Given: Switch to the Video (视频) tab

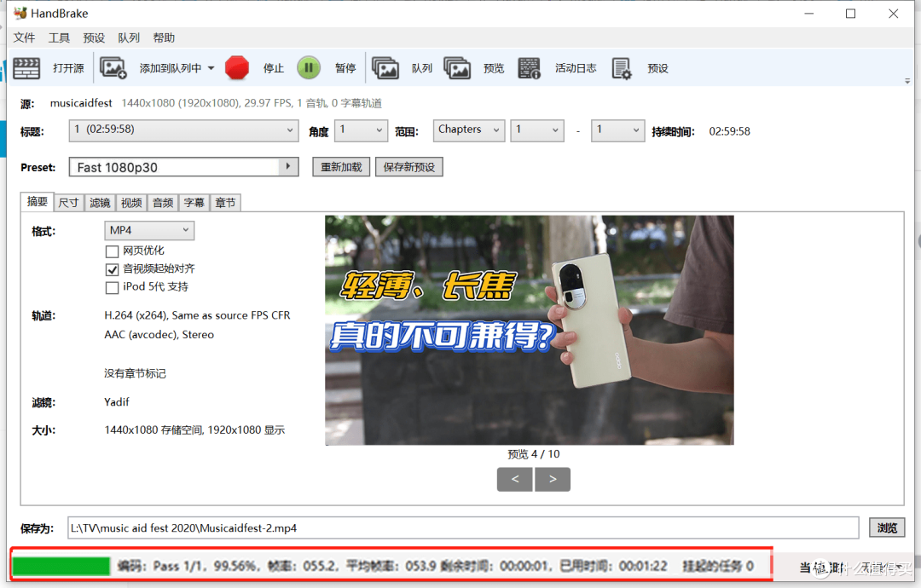Looking at the screenshot, I should tap(131, 203).
